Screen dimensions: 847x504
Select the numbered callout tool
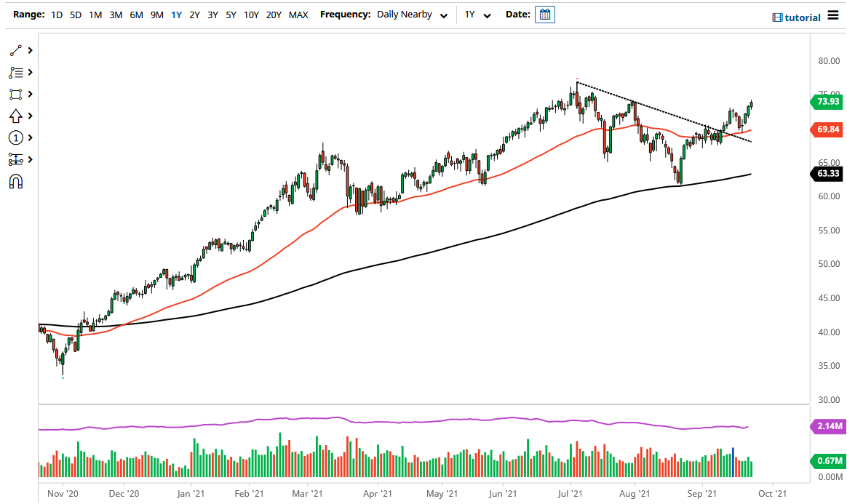click(15, 137)
